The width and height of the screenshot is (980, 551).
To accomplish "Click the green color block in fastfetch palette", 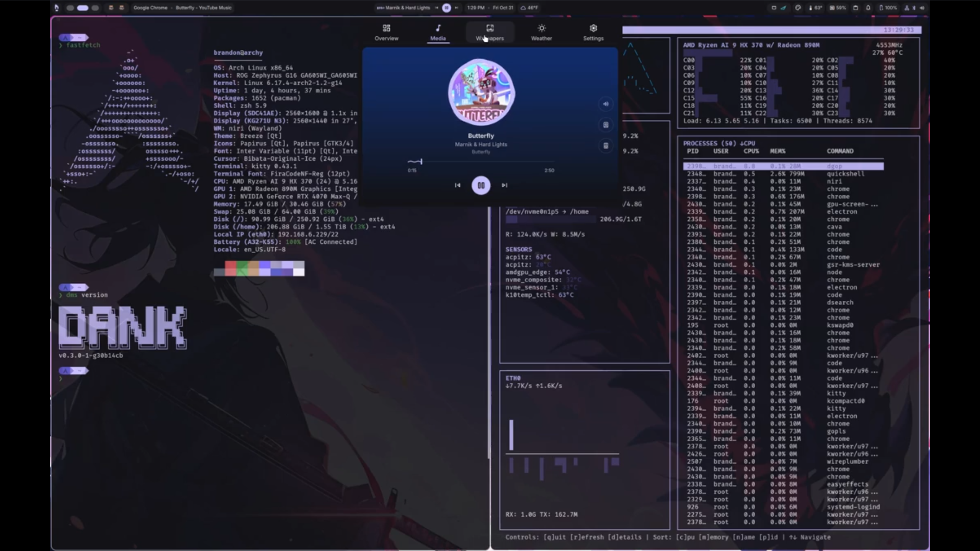I will [242, 268].
